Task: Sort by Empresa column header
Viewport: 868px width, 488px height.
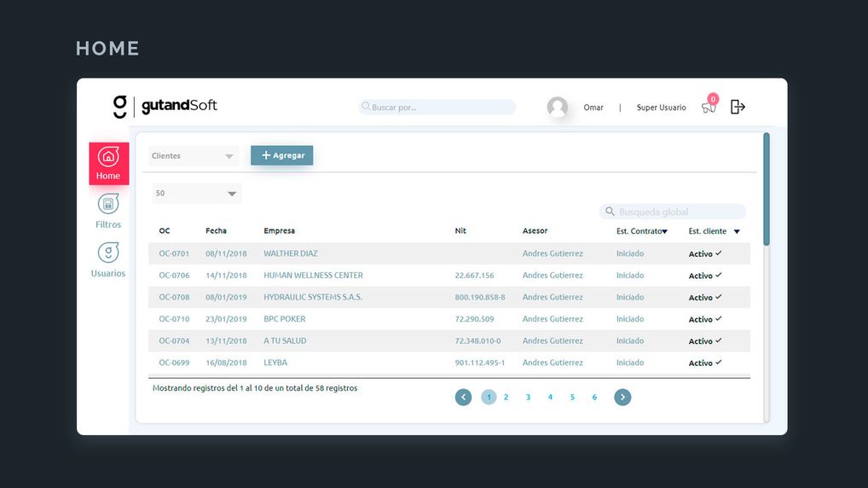Action: click(x=279, y=231)
